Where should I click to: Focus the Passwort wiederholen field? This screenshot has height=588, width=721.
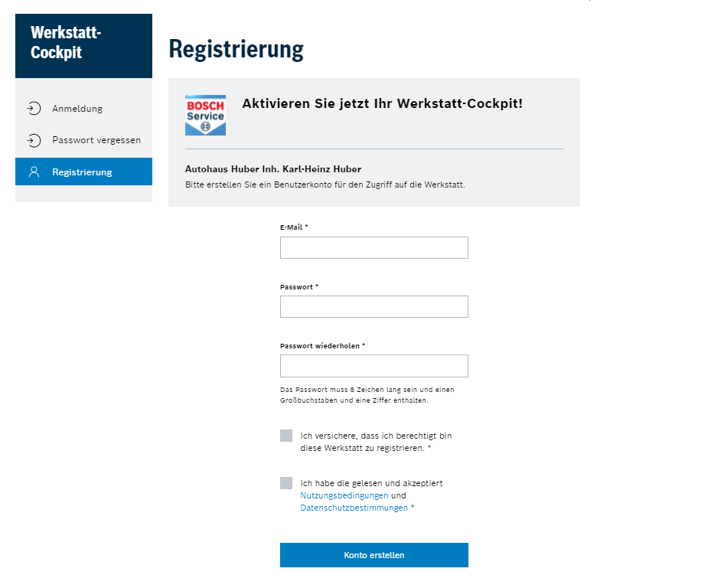point(374,366)
